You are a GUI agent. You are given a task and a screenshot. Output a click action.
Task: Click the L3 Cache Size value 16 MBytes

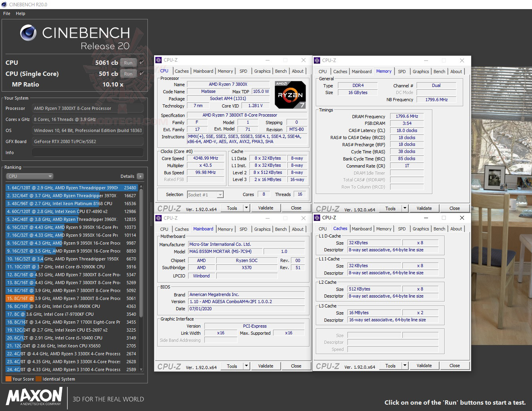pos(374,313)
